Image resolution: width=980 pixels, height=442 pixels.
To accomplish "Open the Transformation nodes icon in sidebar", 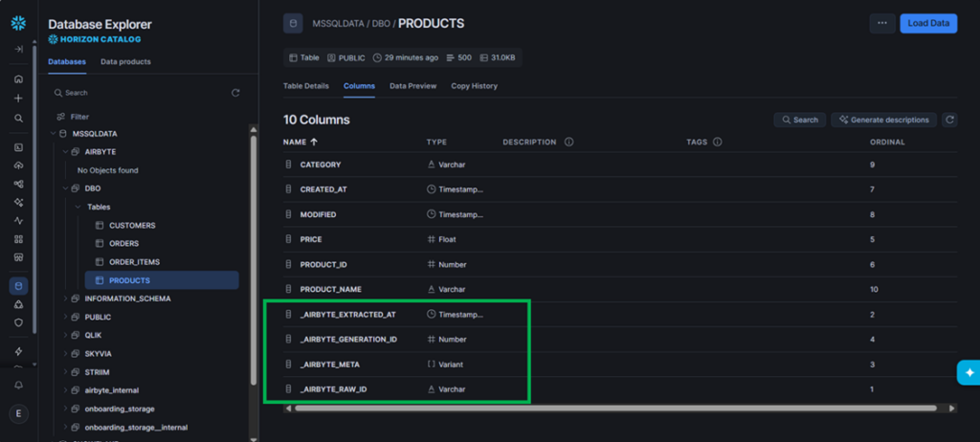I will click(x=18, y=184).
